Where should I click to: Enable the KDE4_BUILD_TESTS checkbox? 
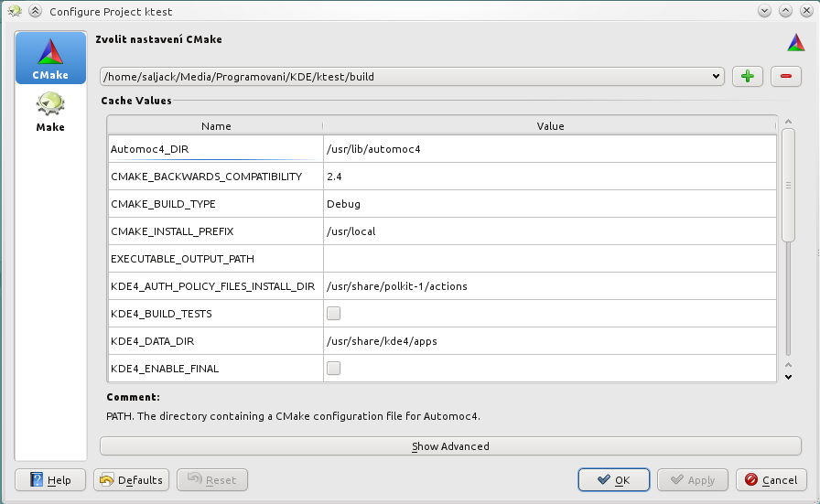click(333, 313)
